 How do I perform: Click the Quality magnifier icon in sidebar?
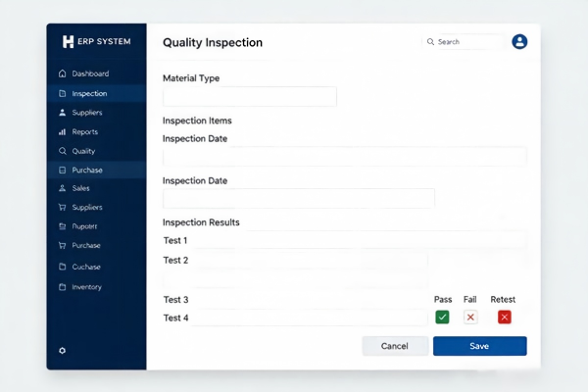[63, 151]
